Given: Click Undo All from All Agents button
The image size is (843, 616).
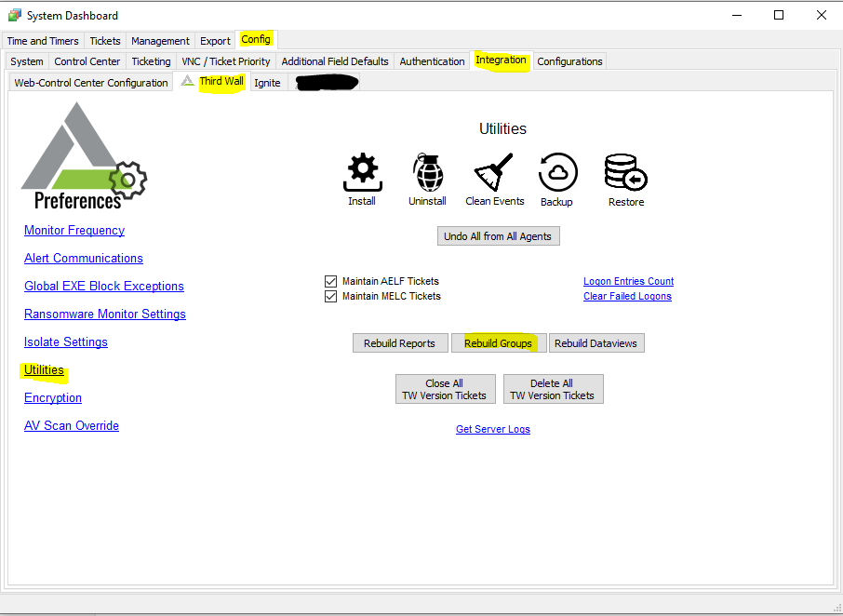Looking at the screenshot, I should [499, 236].
